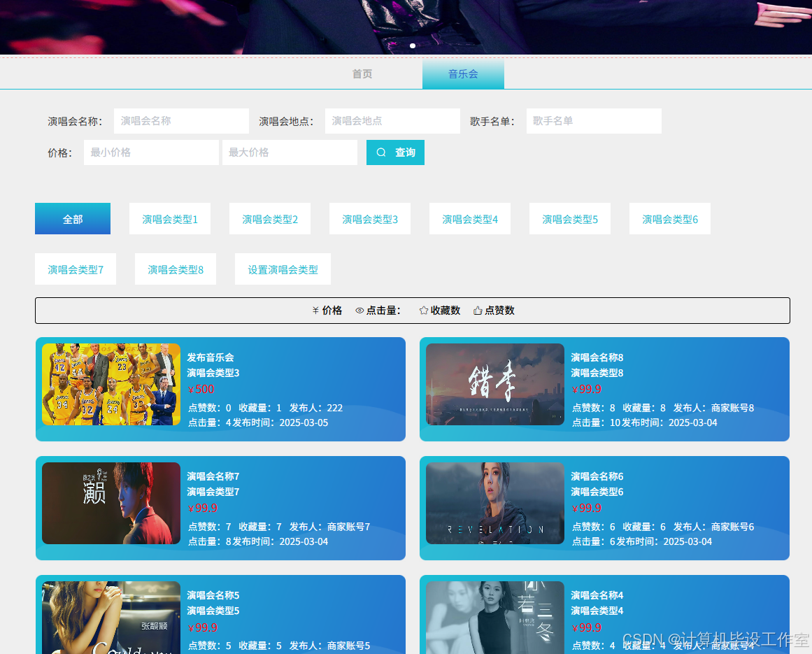The width and height of the screenshot is (812, 654).
Task: Click 发布人：商家账号8 text
Action: click(713, 408)
